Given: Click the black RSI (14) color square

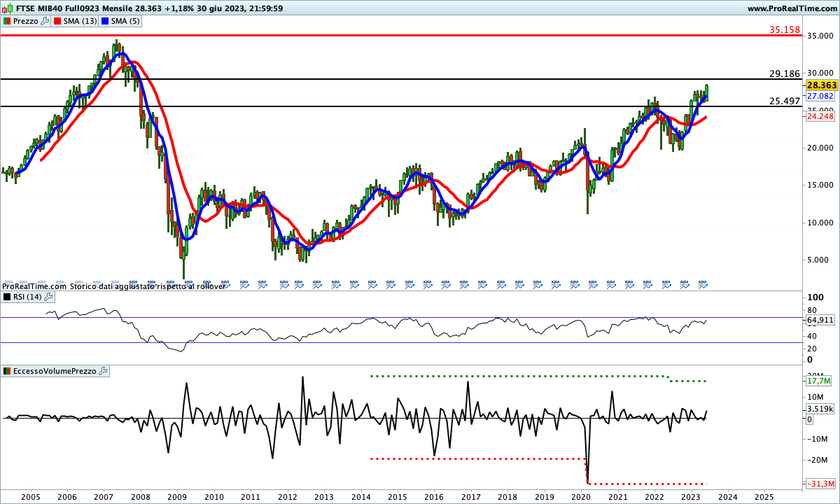Looking at the screenshot, I should pos(7,297).
